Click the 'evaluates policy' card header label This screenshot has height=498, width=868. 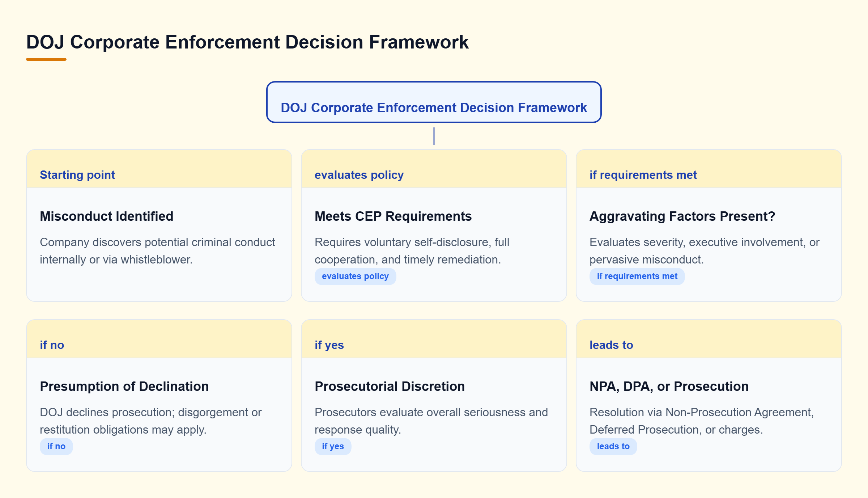(359, 175)
